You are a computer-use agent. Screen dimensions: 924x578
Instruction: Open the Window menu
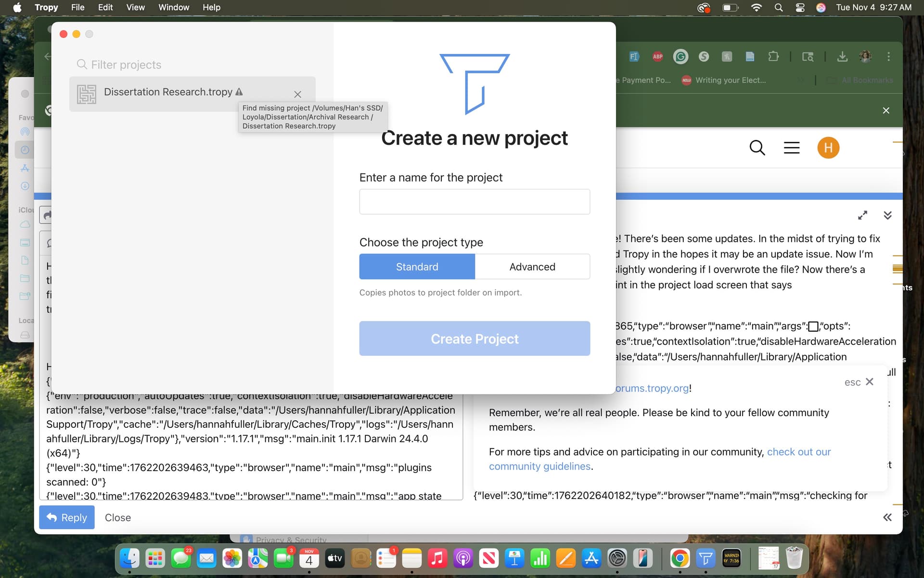pyautogui.click(x=173, y=7)
